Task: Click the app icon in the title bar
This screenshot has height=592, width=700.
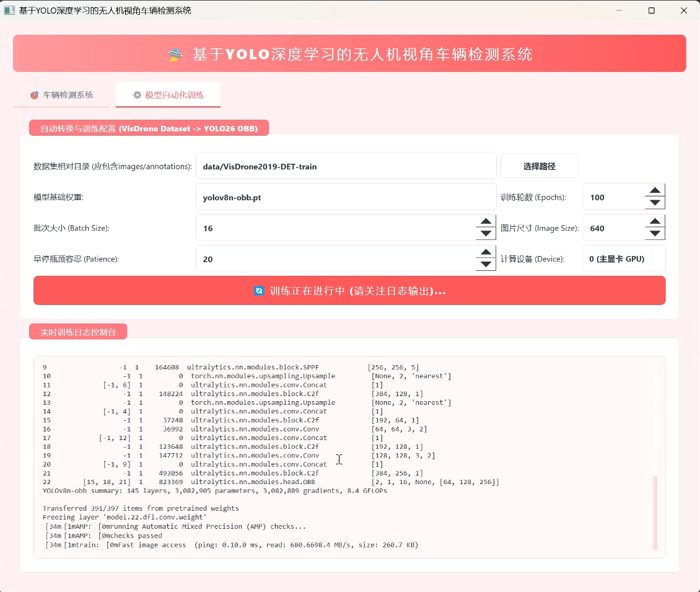Action: (x=9, y=11)
